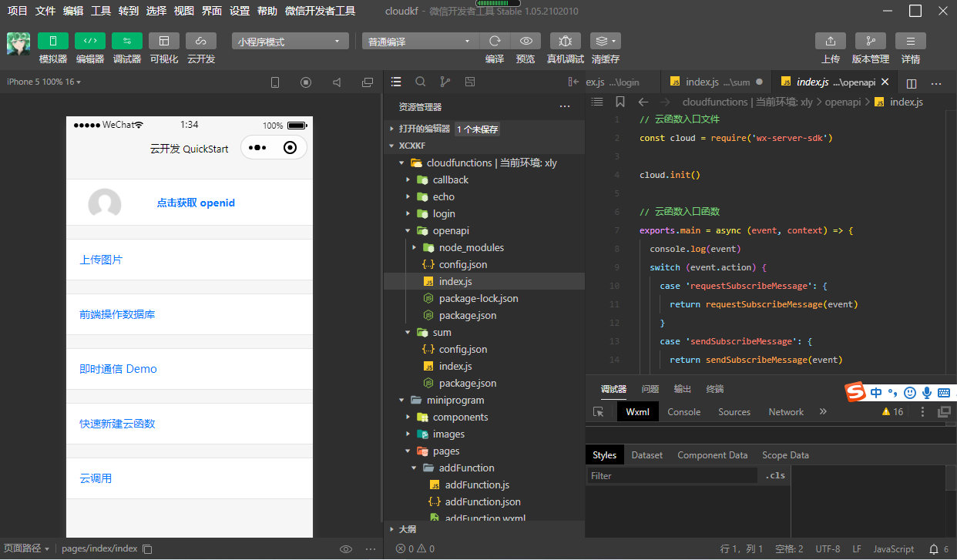
Task: Navigate back with the breadcrumb arrow
Action: click(x=643, y=102)
